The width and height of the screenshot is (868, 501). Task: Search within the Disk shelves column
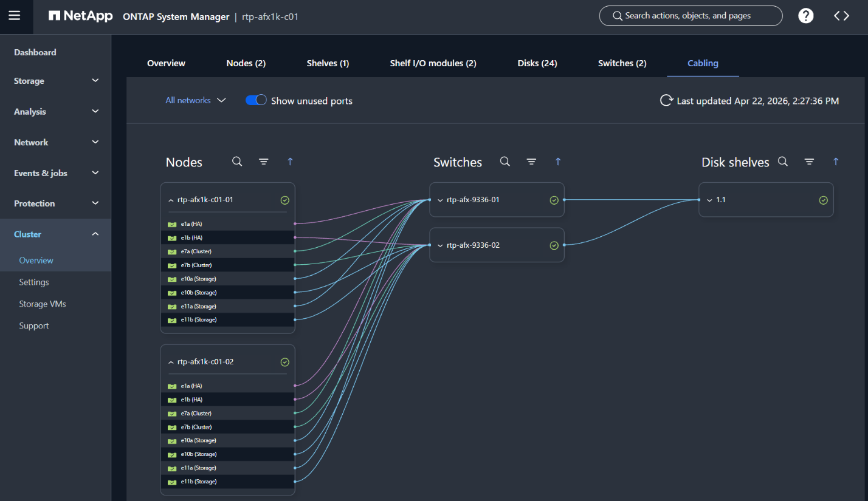[x=783, y=162]
